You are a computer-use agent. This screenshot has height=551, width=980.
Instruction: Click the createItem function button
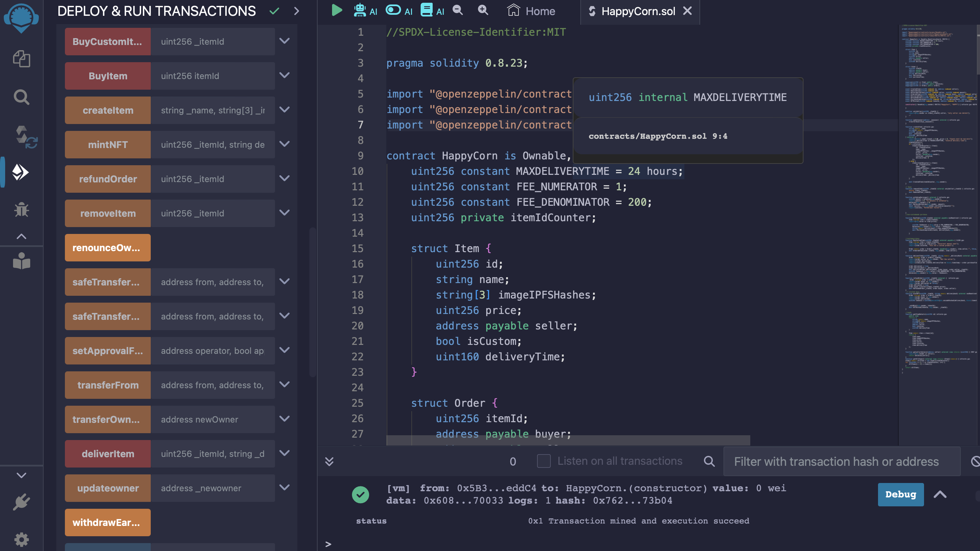[x=108, y=110]
